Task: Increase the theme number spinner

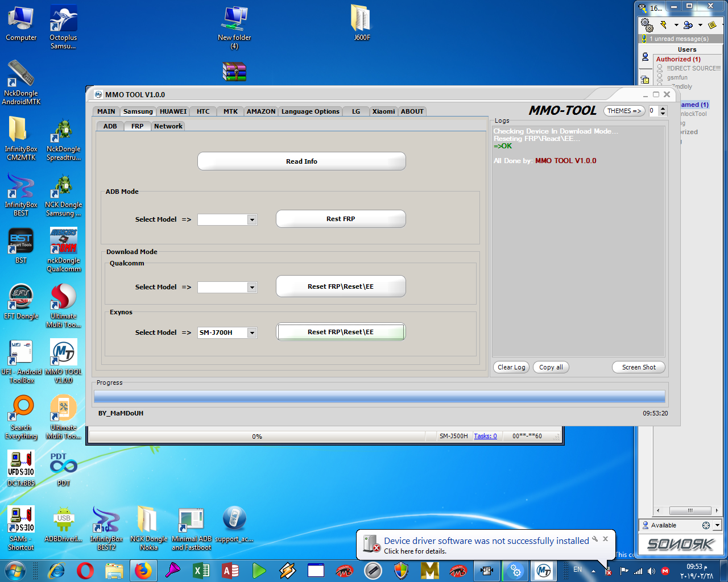Action: coord(663,109)
